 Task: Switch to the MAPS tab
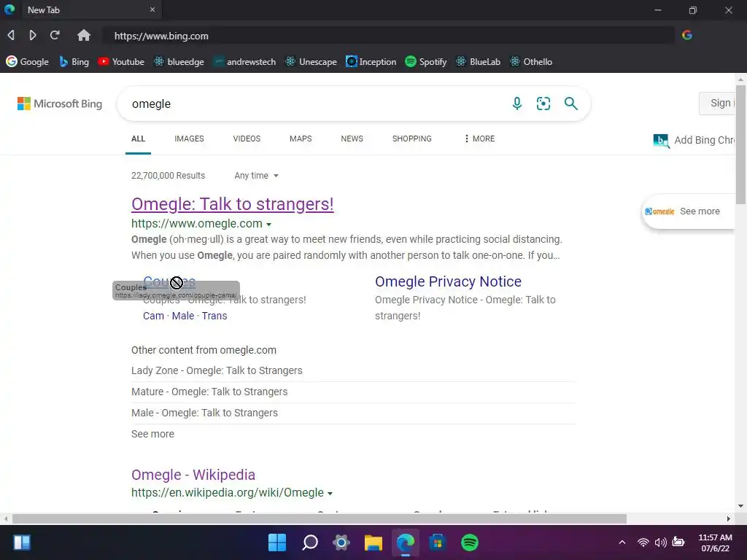point(301,139)
